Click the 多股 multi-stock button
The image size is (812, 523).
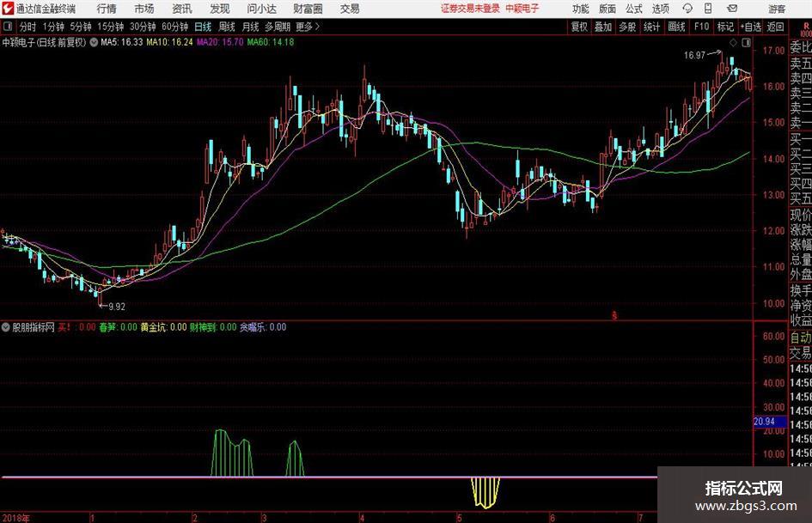pyautogui.click(x=627, y=27)
